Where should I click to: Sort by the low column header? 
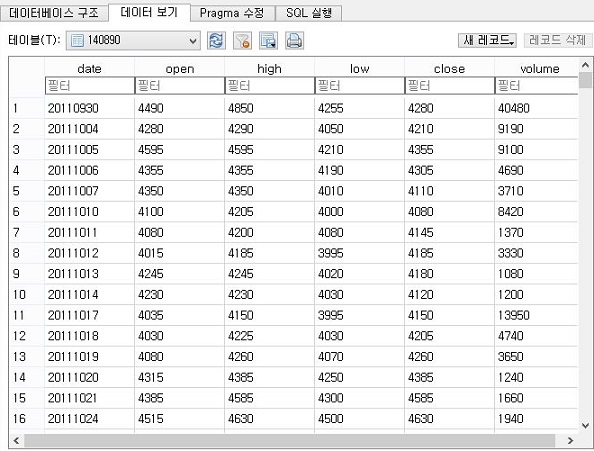point(360,69)
